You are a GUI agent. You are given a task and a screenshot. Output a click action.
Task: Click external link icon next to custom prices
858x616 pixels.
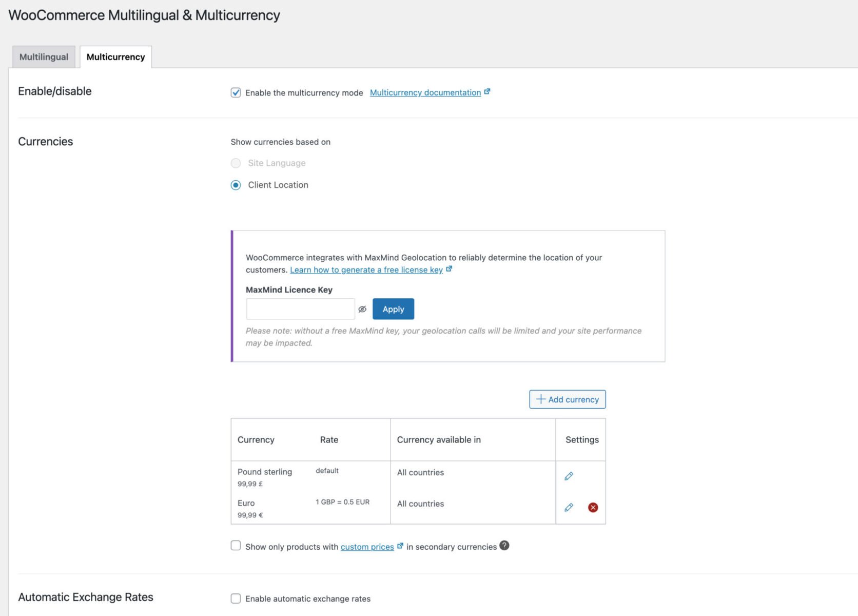tap(400, 546)
